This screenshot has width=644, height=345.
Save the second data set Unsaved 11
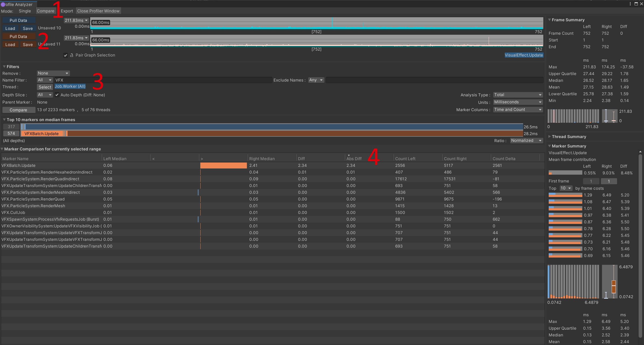(28, 45)
